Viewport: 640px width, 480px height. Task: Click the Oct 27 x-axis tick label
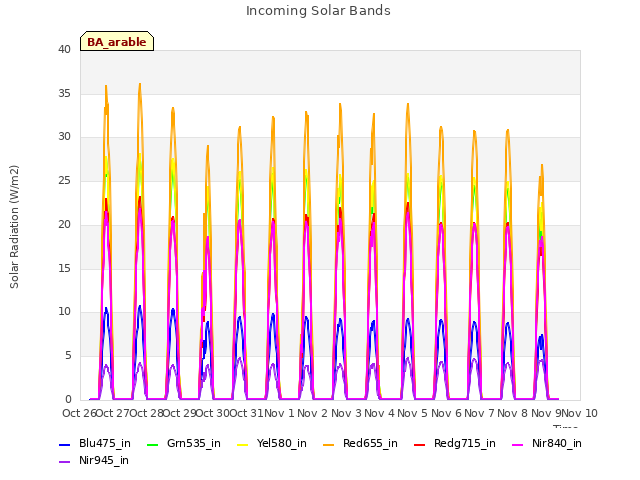point(112,413)
